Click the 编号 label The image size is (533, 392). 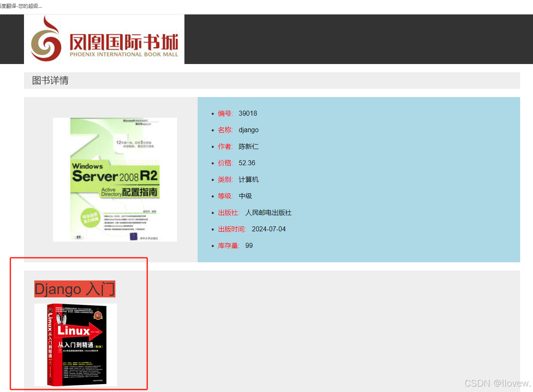(x=225, y=114)
